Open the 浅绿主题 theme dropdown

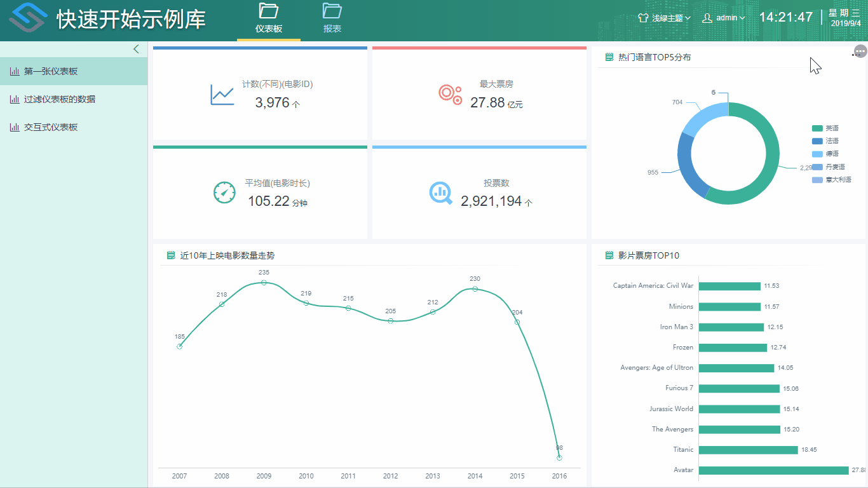[664, 18]
